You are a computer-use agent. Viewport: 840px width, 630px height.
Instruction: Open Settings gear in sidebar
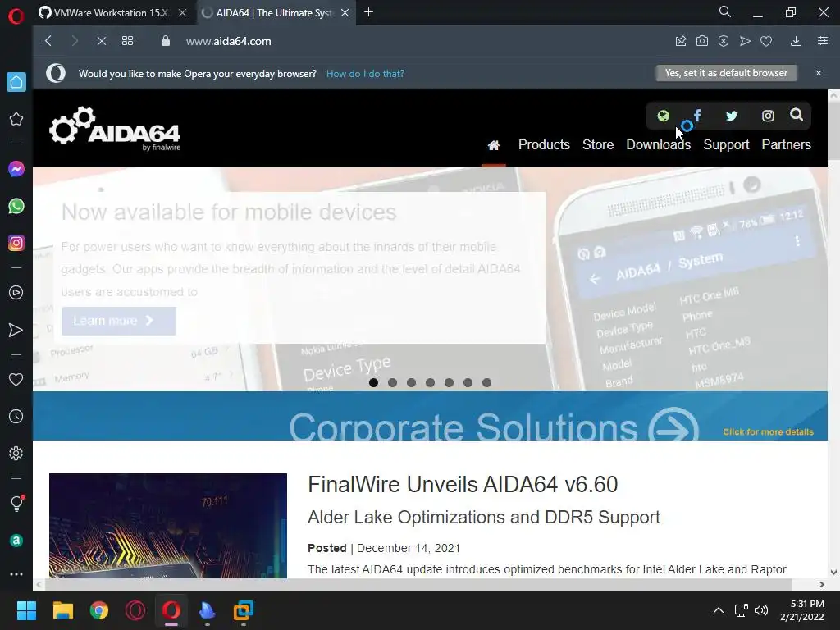click(16, 453)
